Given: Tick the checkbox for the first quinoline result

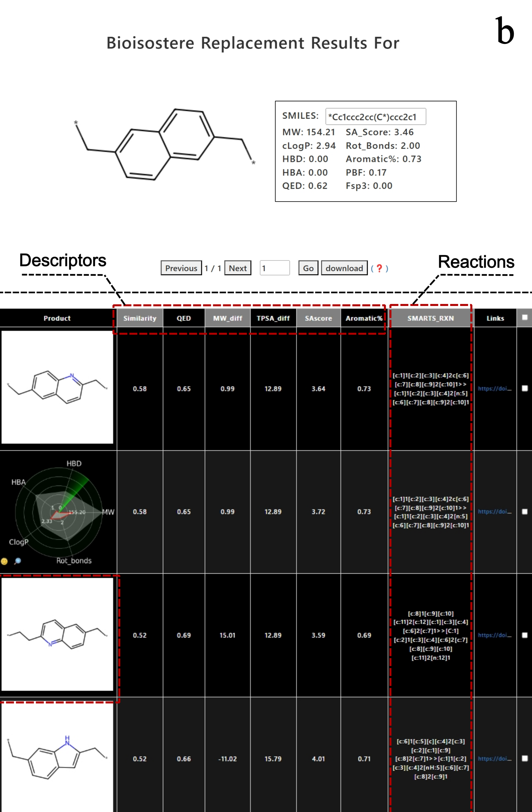Looking at the screenshot, I should coord(525,388).
